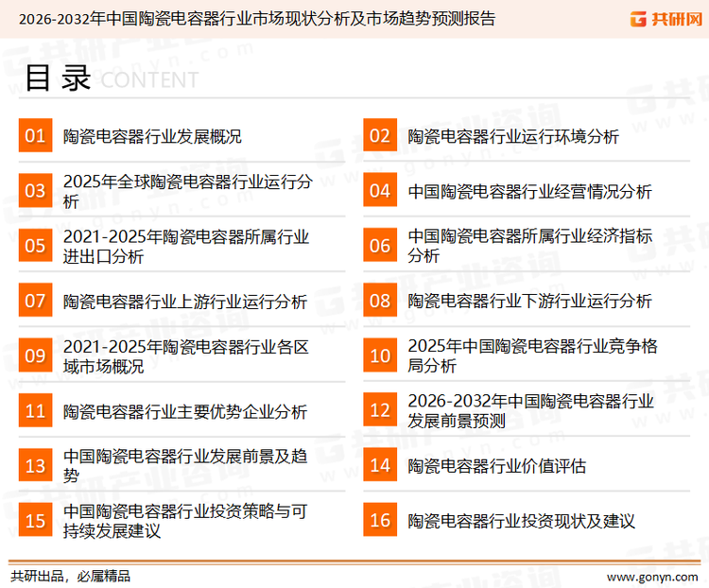Select 陶瓷电容器行业发展概况 entry
709x588 pixels.
152,136
